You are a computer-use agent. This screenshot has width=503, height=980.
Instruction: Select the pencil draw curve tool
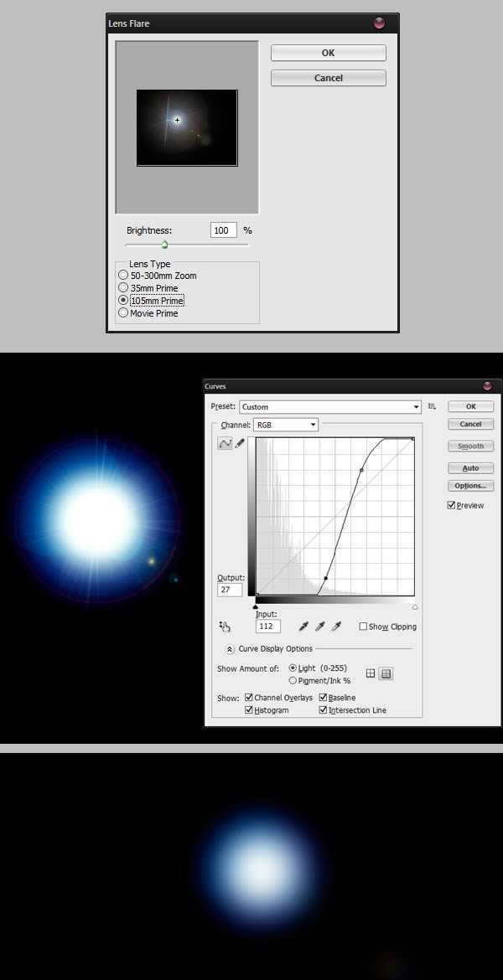(x=240, y=443)
